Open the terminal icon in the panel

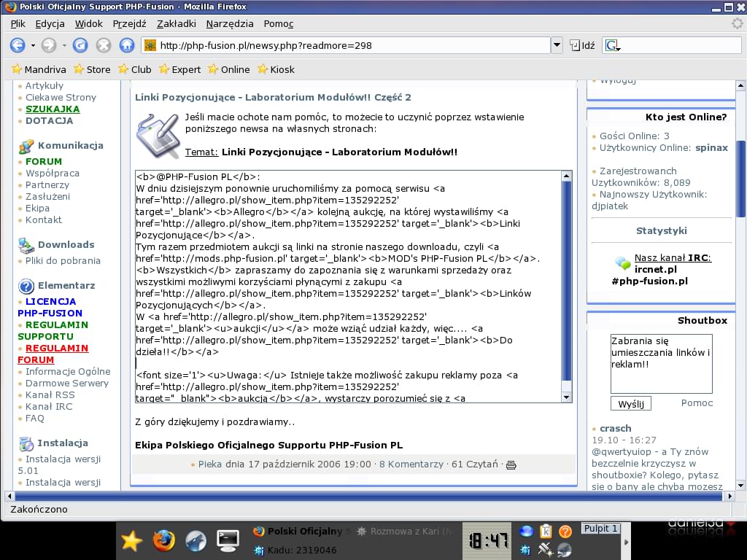[x=228, y=540]
